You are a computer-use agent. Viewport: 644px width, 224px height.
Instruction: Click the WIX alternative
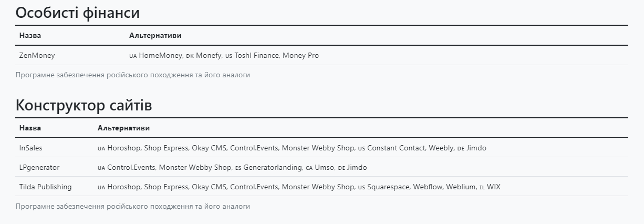(x=493, y=187)
